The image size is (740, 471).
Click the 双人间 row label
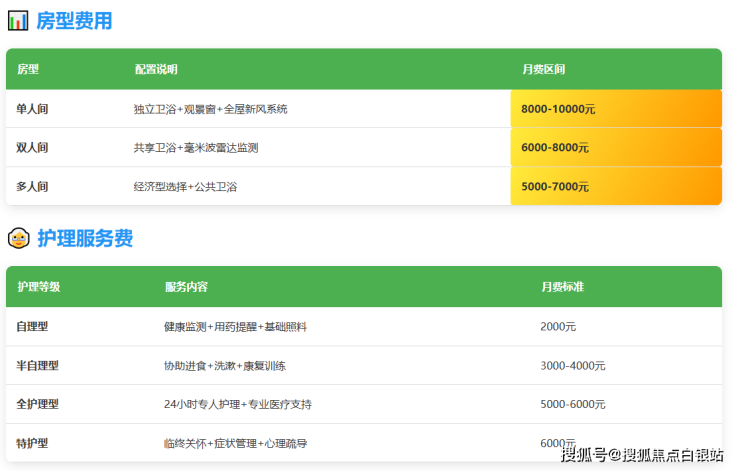(33, 147)
